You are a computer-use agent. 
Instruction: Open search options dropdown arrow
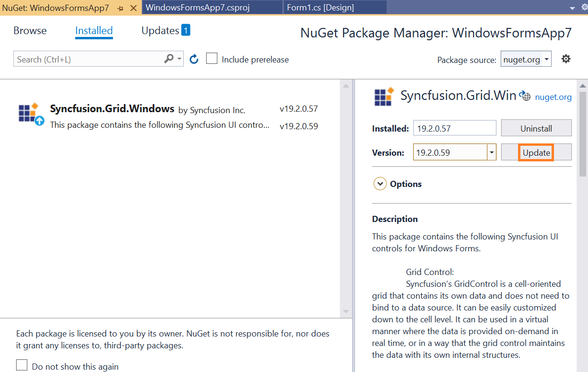[180, 59]
